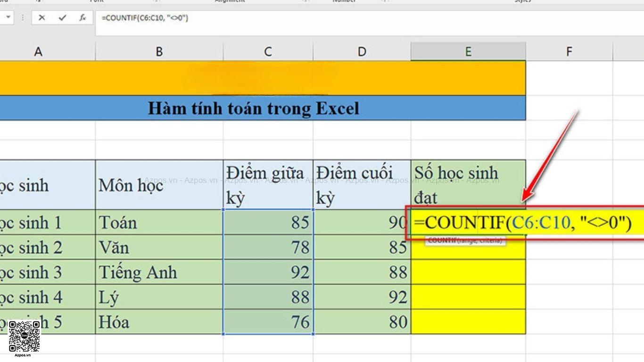644x362 pixels.
Task: Select final score cell 85 in Văn row
Action: (362, 247)
